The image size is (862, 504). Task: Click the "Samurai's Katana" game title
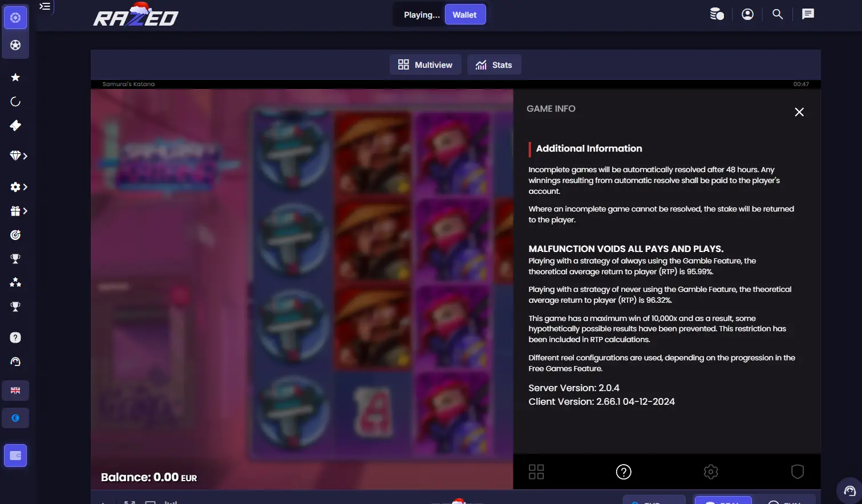[128, 84]
